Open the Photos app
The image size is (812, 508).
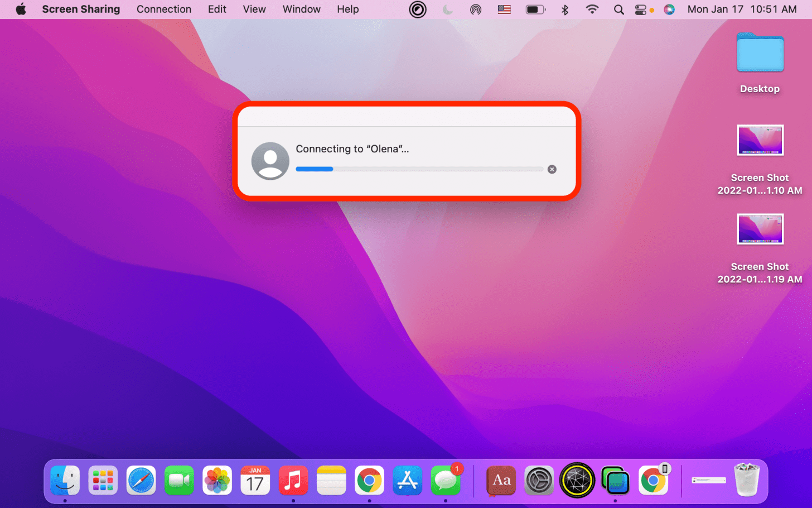(217, 480)
